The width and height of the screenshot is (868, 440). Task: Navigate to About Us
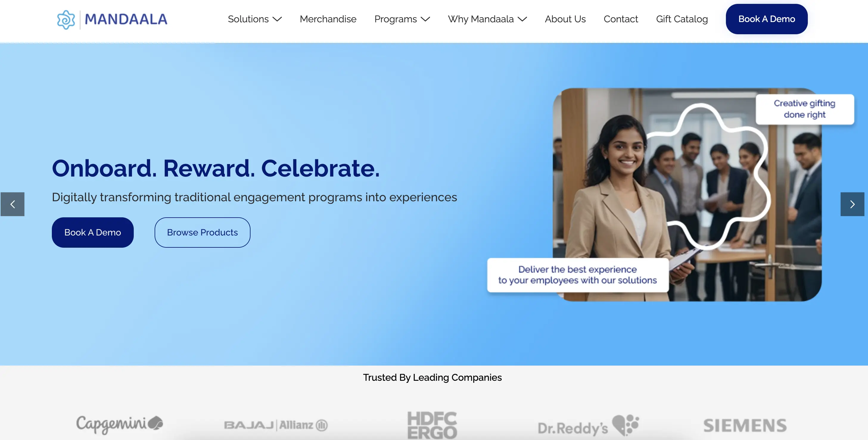click(x=565, y=19)
